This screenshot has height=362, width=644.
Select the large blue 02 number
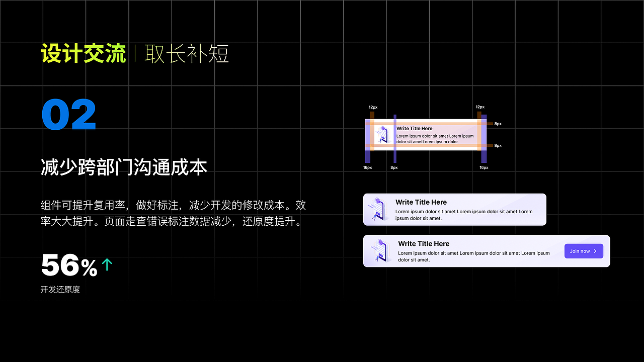pos(68,115)
